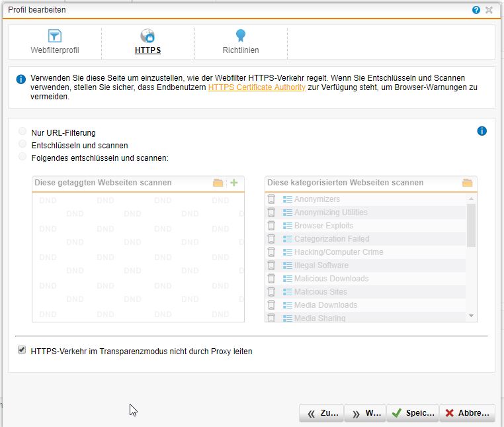Select the Anonymizing Utilities entry
This screenshot has height=427, width=504.
coord(331,213)
